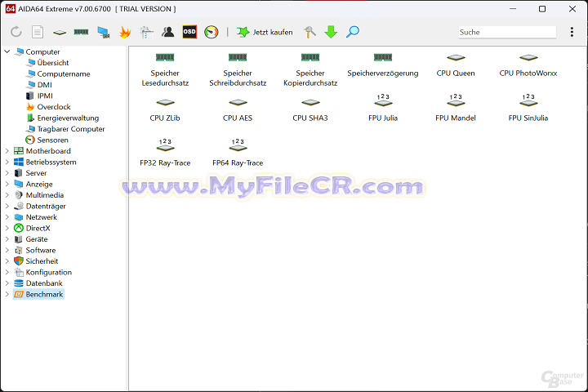Open Speicher Schreibdurchsatz benchmark
The width and height of the screenshot is (588, 392).
(238, 70)
